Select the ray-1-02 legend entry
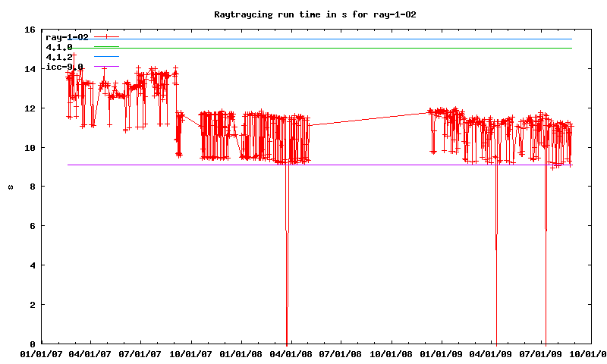Image resolution: width=607 pixels, height=364 pixels. 68,37
